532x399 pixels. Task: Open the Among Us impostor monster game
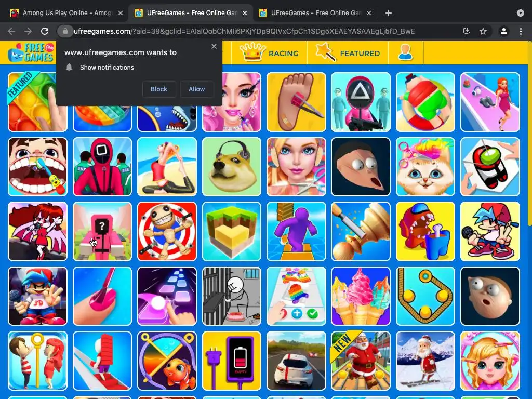pyautogui.click(x=425, y=231)
